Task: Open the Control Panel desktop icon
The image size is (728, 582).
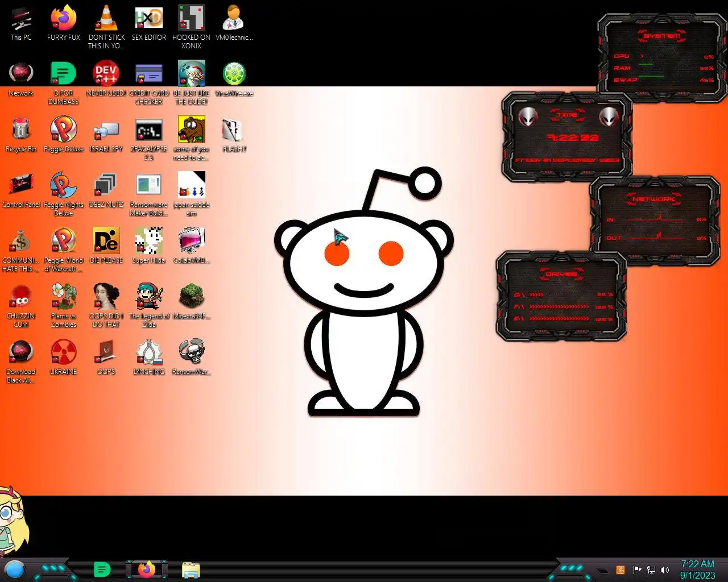Action: pyautogui.click(x=21, y=191)
